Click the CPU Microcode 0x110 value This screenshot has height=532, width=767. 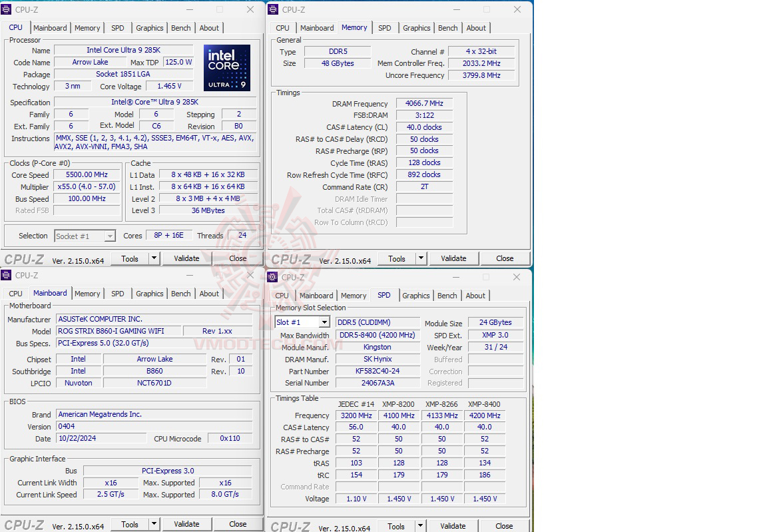click(230, 438)
